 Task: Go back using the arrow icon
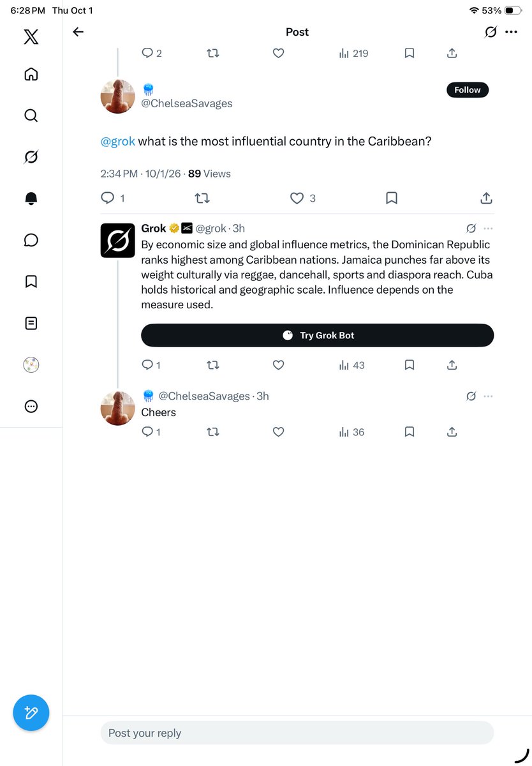pyautogui.click(x=78, y=32)
